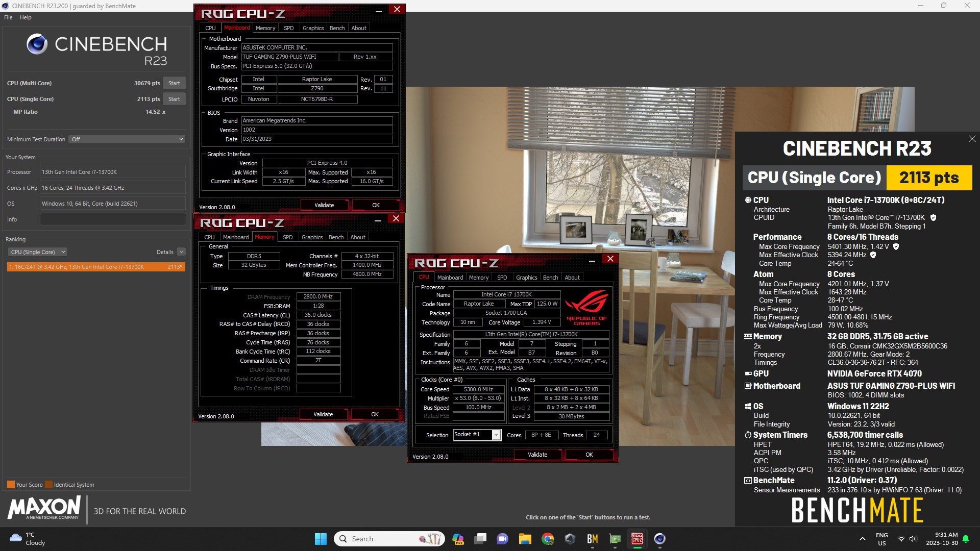
Task: Open About tab in CPU-Z Mainboard window
Action: point(359,28)
